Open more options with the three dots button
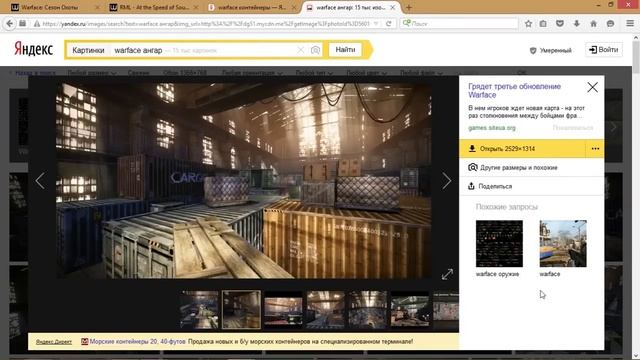This screenshot has height=360, width=640. tap(595, 149)
